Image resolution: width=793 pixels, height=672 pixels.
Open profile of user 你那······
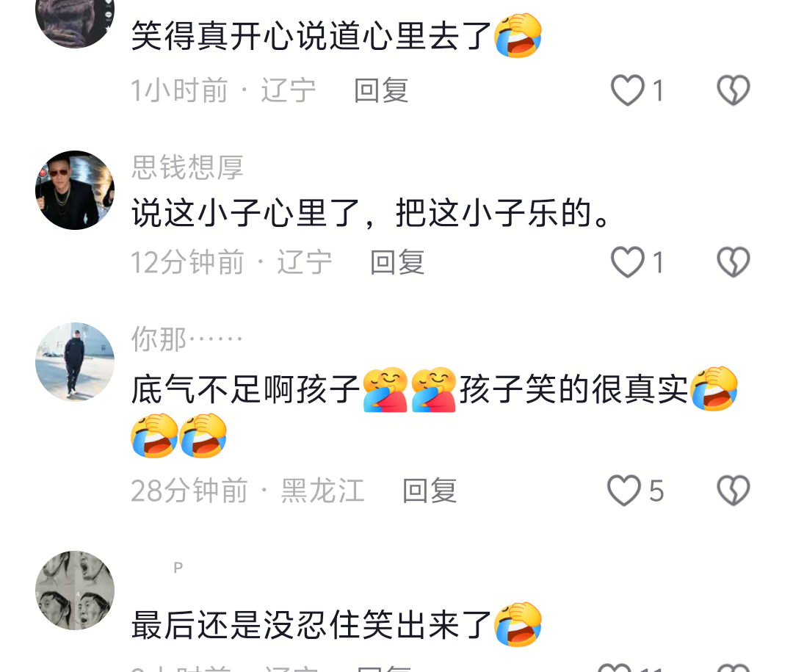pyautogui.click(x=187, y=339)
